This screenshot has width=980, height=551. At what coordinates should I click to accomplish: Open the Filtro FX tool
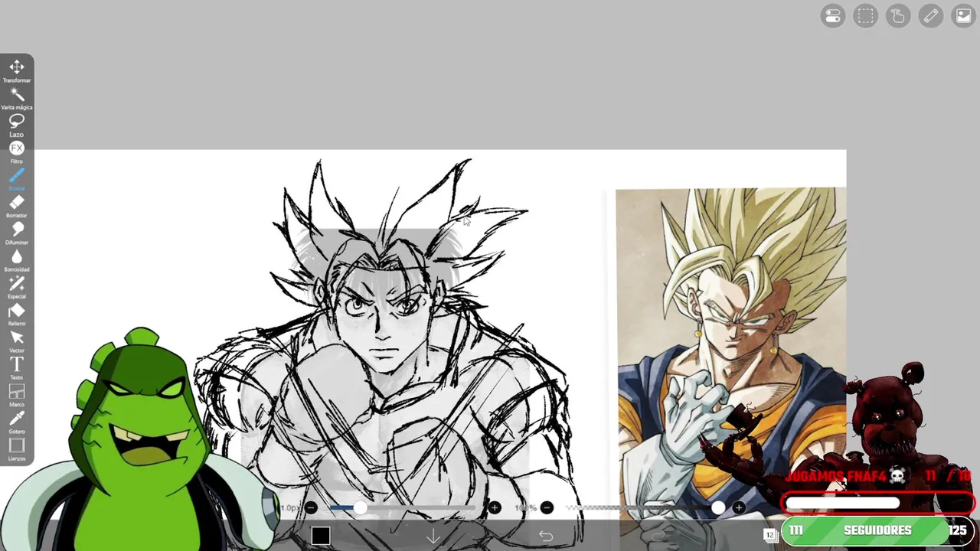point(17,151)
